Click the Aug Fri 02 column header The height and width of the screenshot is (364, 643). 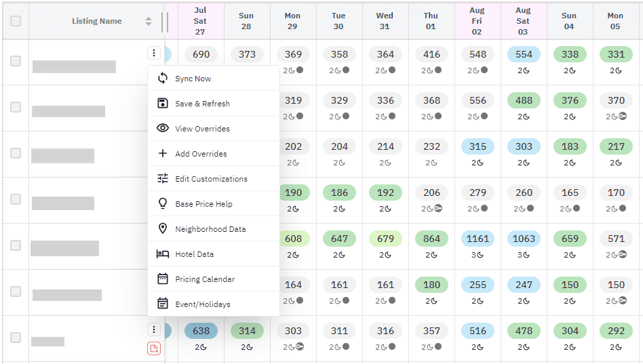click(x=478, y=21)
